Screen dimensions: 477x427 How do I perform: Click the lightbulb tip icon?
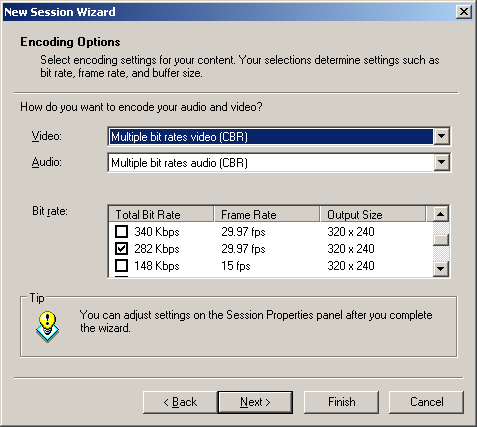[x=47, y=327]
